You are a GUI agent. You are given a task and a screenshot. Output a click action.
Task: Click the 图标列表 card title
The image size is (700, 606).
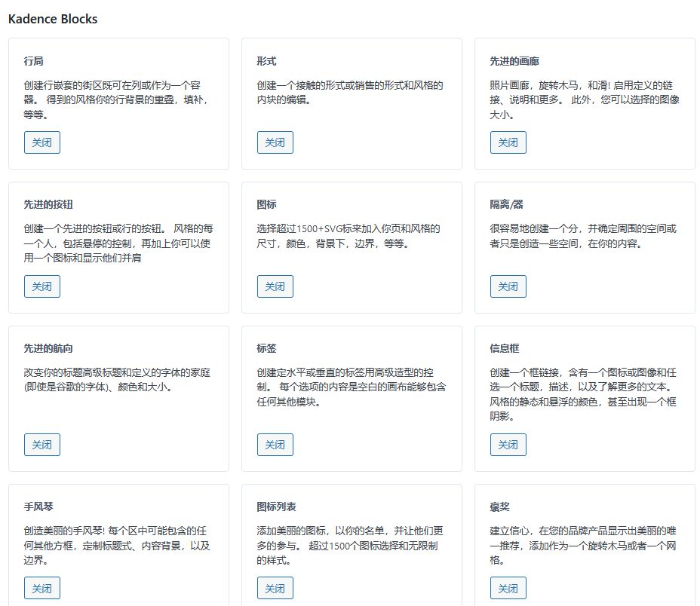click(276, 507)
